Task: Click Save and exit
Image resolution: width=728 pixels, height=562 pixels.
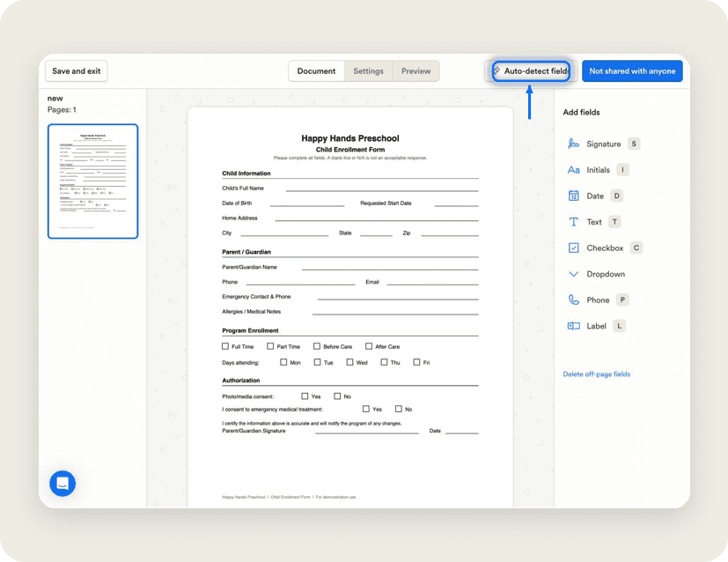Action: [76, 71]
